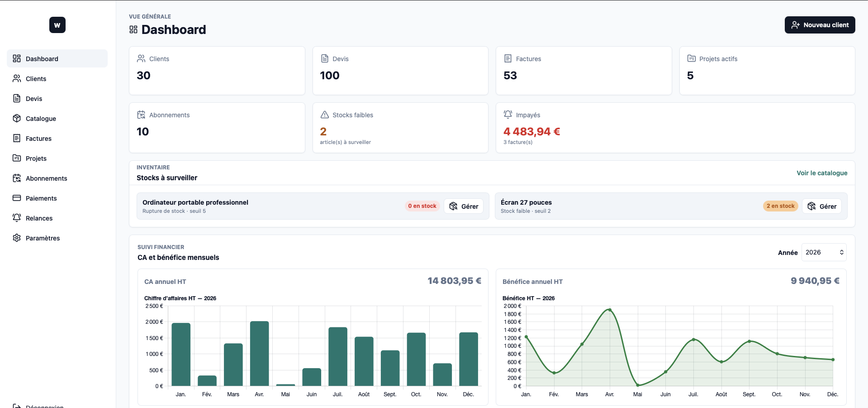Click Gérer for Écran 27 pouces

coord(822,206)
